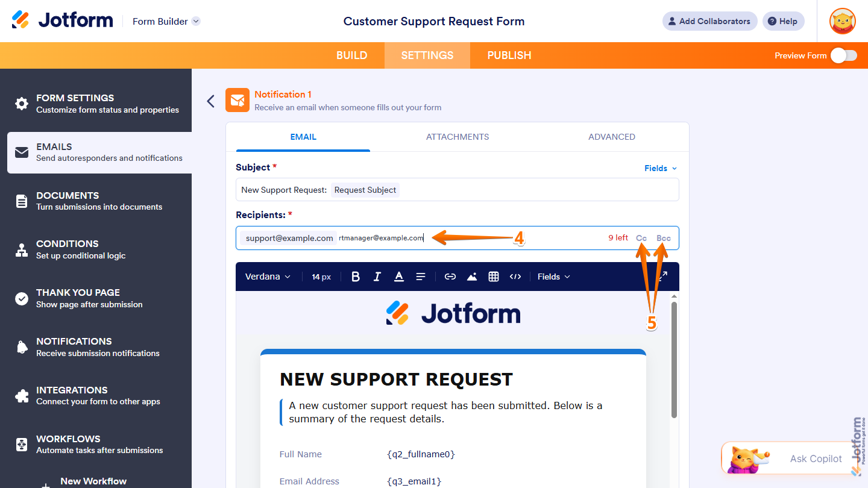The height and width of the screenshot is (488, 868).
Task: Open the text alignment tool
Action: click(x=421, y=277)
